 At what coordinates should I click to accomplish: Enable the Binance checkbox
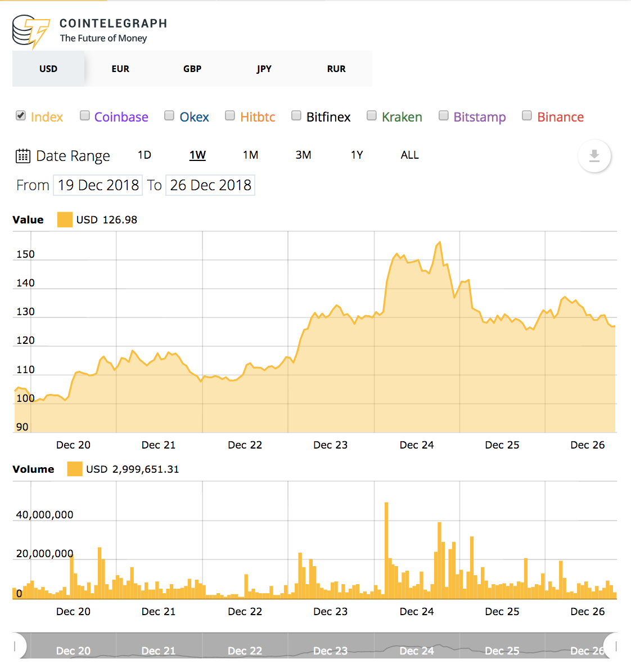(527, 115)
